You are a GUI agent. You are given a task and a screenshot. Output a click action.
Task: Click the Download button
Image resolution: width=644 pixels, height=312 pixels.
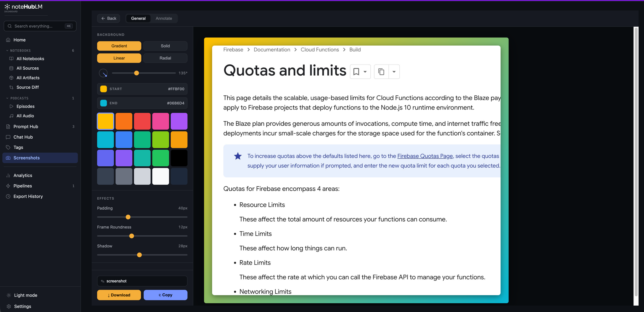point(119,295)
